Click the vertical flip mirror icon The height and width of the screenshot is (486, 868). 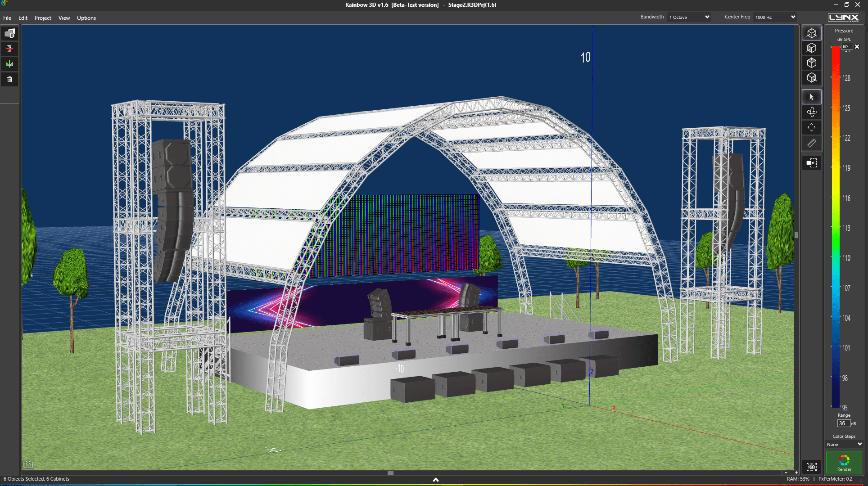coord(9,49)
